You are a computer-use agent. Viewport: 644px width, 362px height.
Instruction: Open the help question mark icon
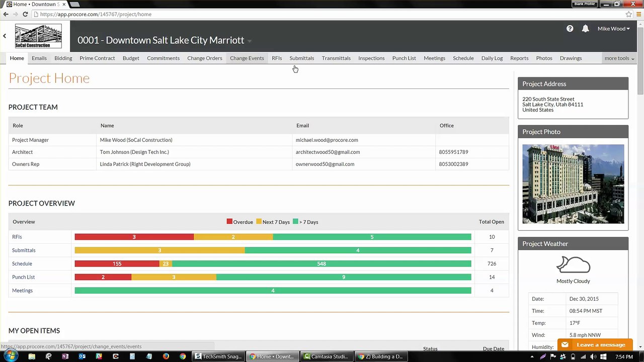[x=570, y=29]
